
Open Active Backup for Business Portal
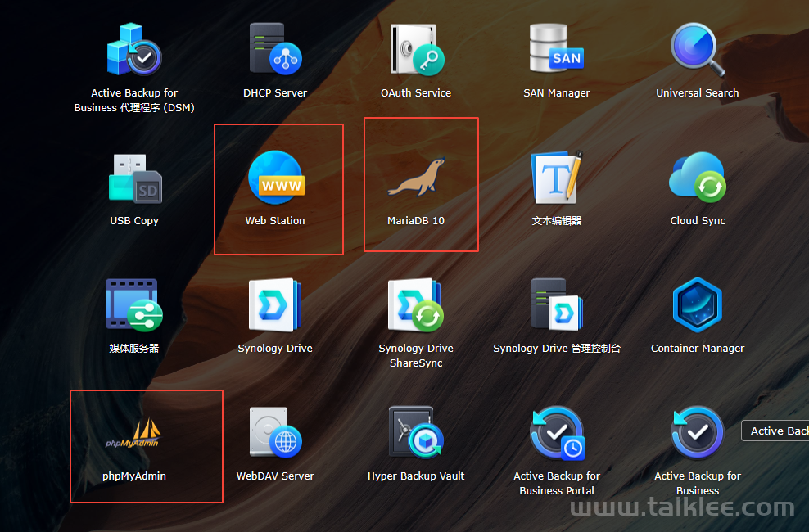(x=557, y=433)
